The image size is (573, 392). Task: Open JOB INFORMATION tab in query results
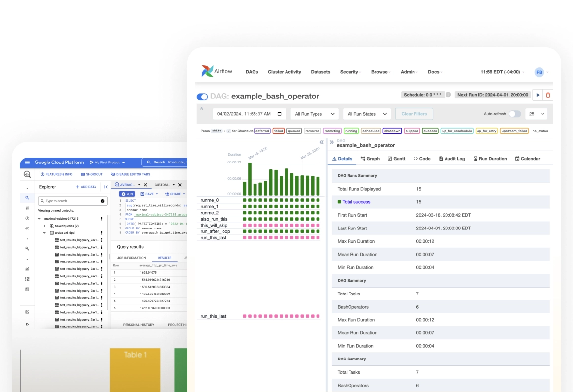tap(131, 258)
